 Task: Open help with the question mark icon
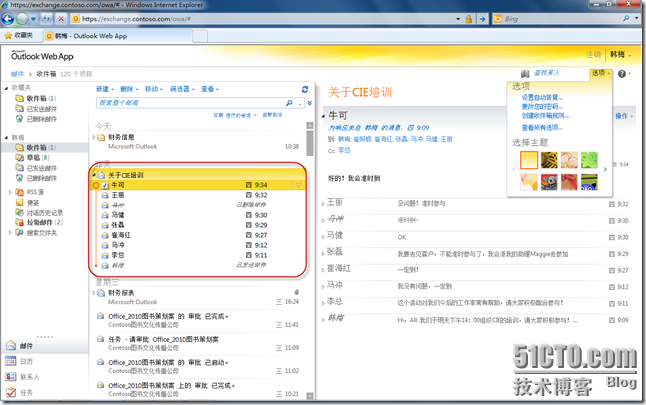click(622, 73)
